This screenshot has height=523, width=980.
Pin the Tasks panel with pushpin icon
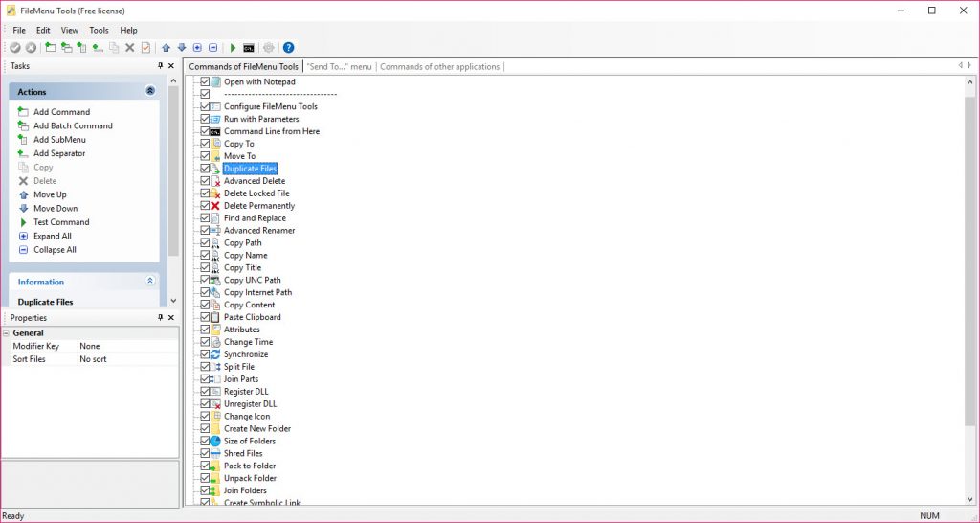tap(160, 66)
